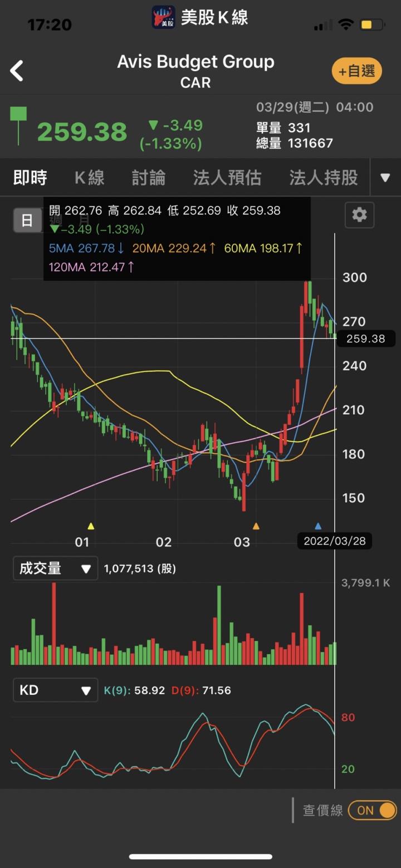
Task: Open the KD indicator dropdown
Action: 55,690
